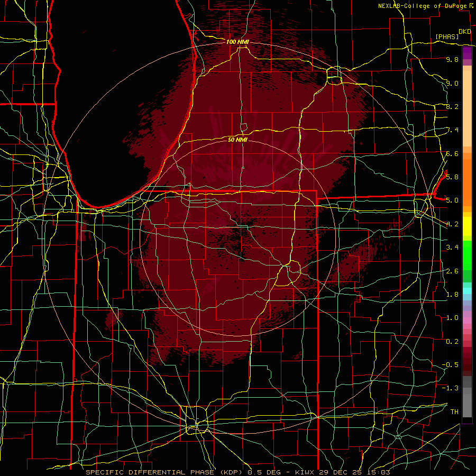The image size is (476, 476).
Task: Click the 0.2 value on the color scale
Action: click(x=452, y=341)
